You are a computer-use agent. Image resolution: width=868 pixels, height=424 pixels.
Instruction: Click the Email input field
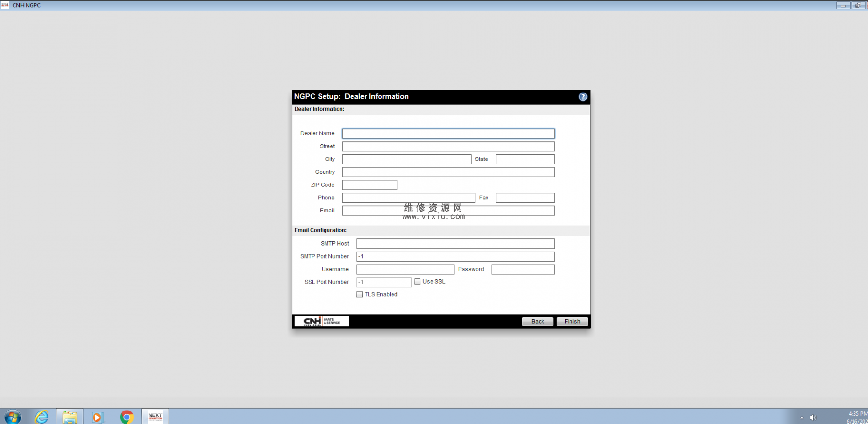[448, 211]
